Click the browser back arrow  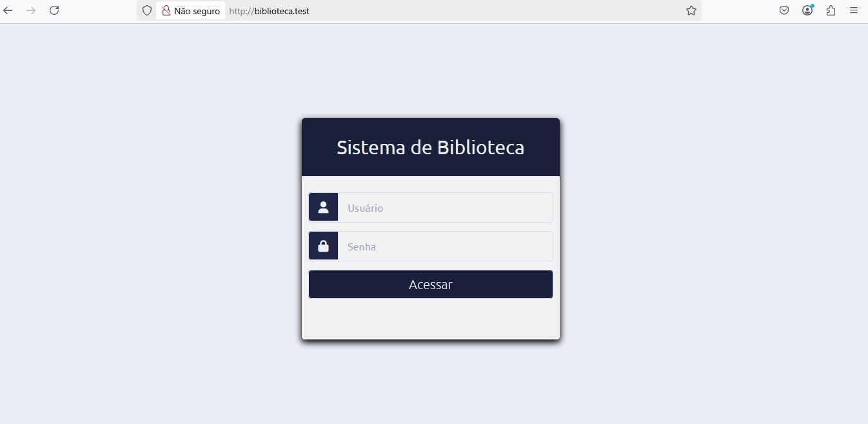(x=8, y=10)
